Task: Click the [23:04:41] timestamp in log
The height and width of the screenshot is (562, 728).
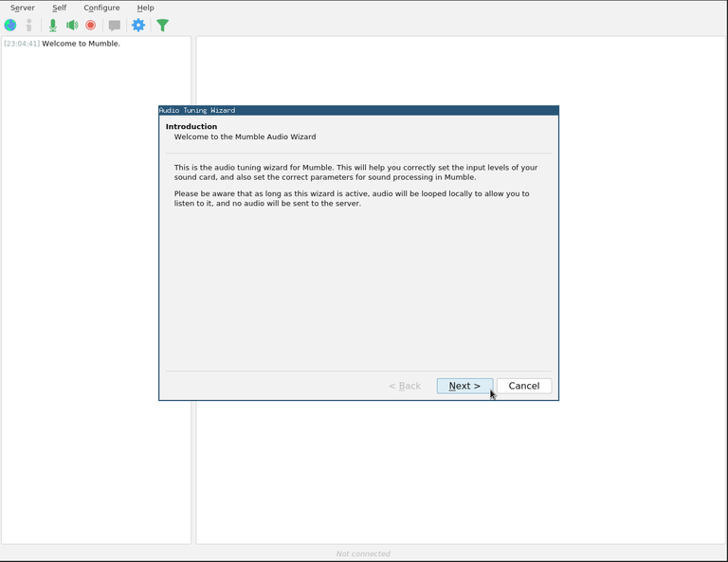Action: [x=22, y=44]
